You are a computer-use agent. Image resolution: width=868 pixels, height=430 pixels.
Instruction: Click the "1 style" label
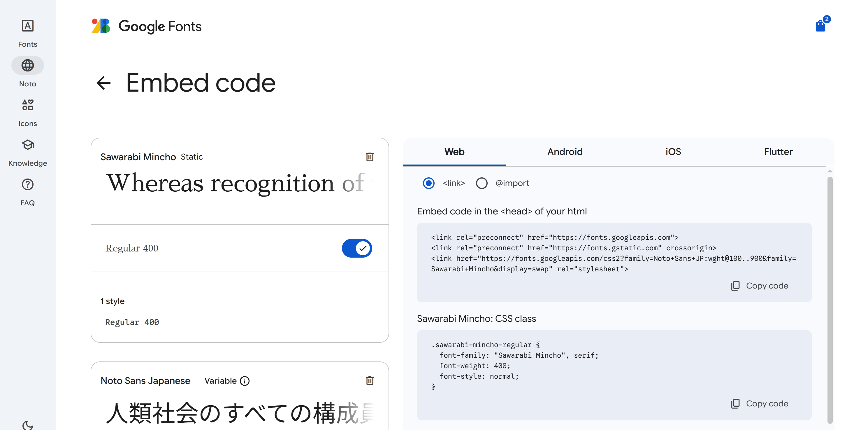point(113,301)
